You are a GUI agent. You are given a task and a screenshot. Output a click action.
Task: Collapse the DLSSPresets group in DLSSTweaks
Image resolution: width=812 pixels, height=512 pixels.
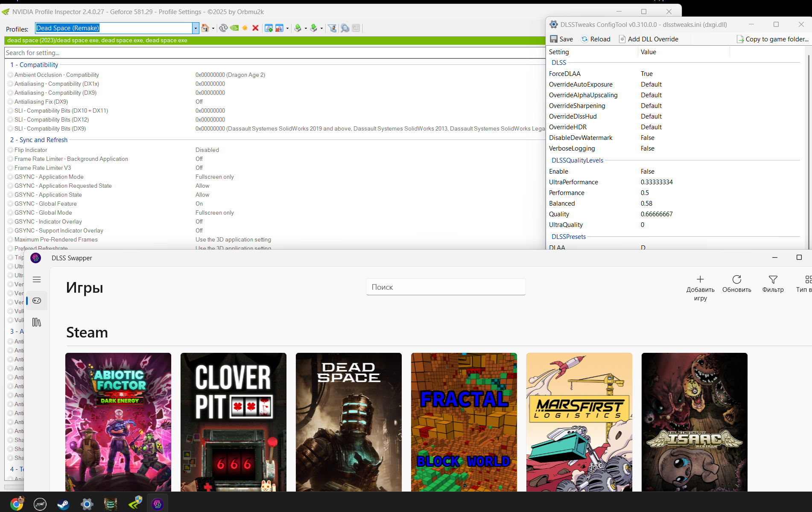[x=569, y=237]
